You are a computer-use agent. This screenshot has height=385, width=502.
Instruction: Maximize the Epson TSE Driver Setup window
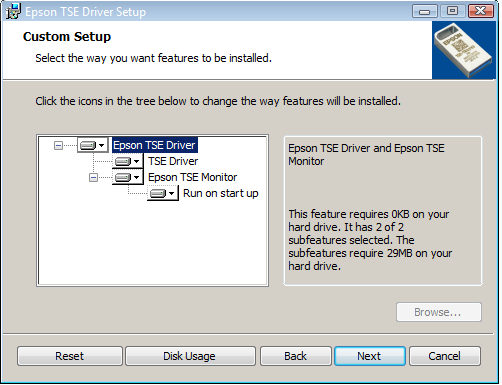pyautogui.click(x=452, y=11)
